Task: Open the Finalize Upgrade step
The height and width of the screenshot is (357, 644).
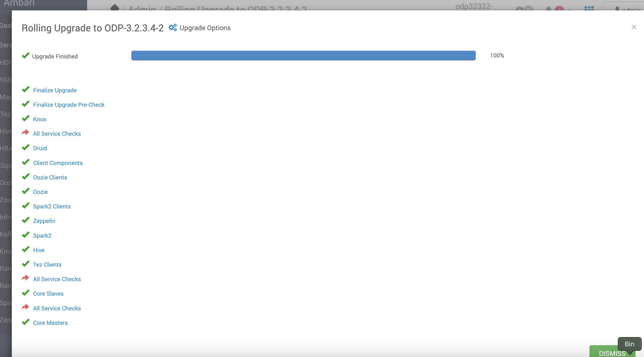Action: coord(55,90)
